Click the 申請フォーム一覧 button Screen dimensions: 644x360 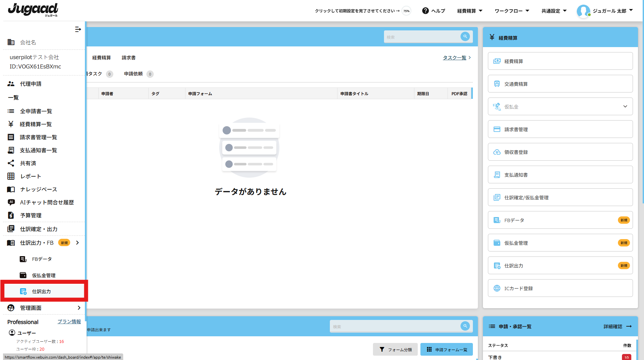click(446, 349)
